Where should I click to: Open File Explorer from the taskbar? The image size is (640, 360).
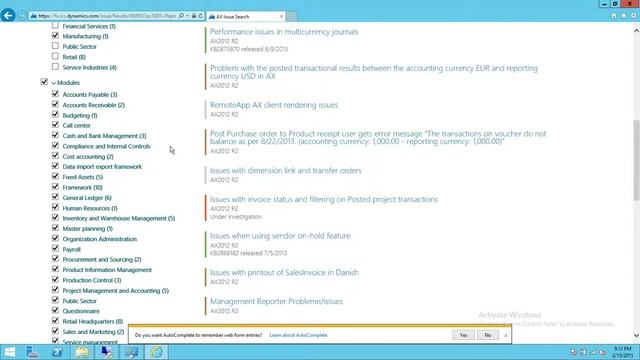pos(82,352)
